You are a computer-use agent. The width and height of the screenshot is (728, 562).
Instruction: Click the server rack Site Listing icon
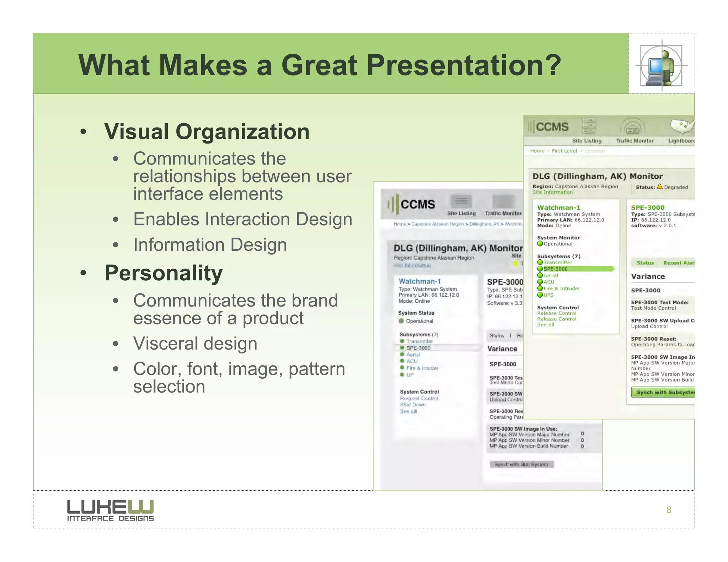click(x=589, y=126)
